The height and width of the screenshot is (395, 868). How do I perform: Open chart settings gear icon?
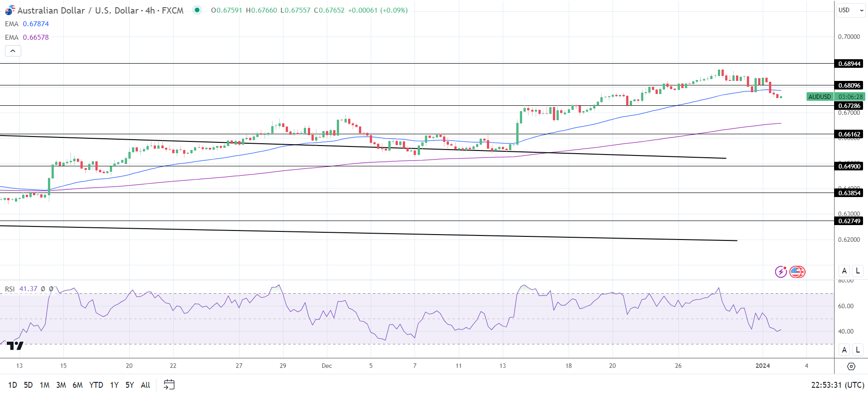pyautogui.click(x=851, y=366)
